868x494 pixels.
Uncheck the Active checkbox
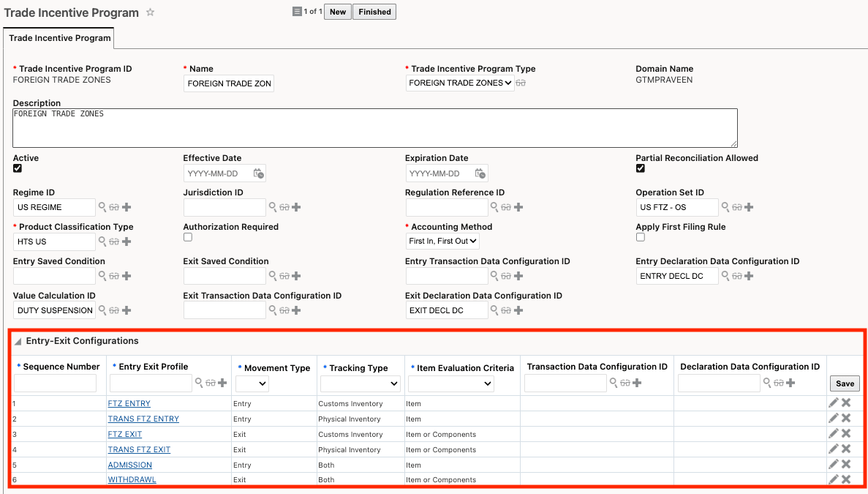click(x=18, y=168)
